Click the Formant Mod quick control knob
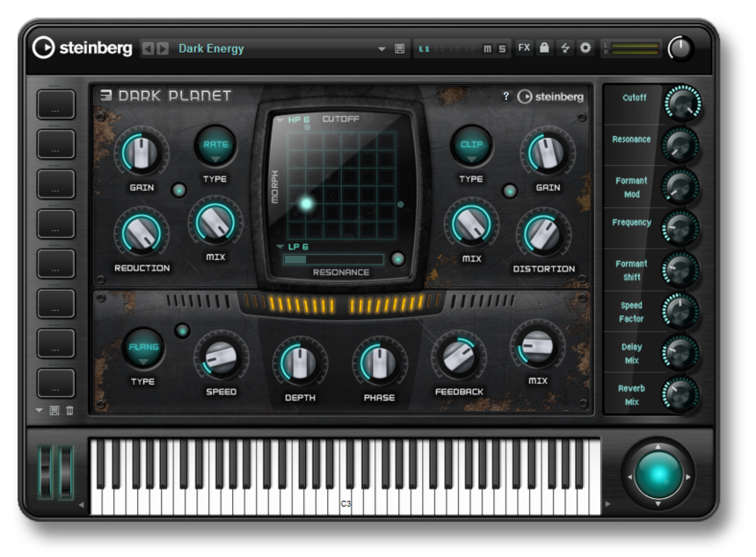 point(680,187)
